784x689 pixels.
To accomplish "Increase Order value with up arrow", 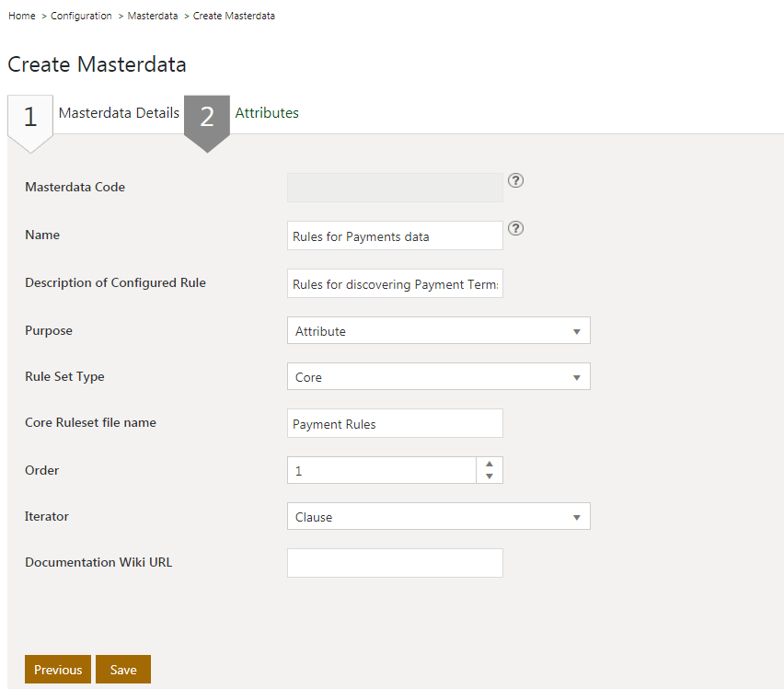I will 490,464.
